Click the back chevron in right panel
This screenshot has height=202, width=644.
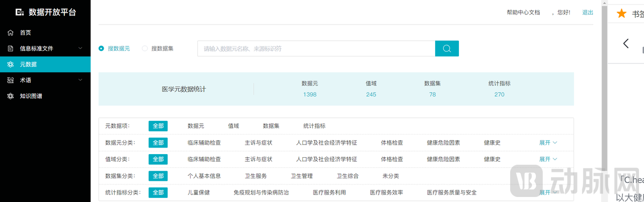(x=626, y=43)
